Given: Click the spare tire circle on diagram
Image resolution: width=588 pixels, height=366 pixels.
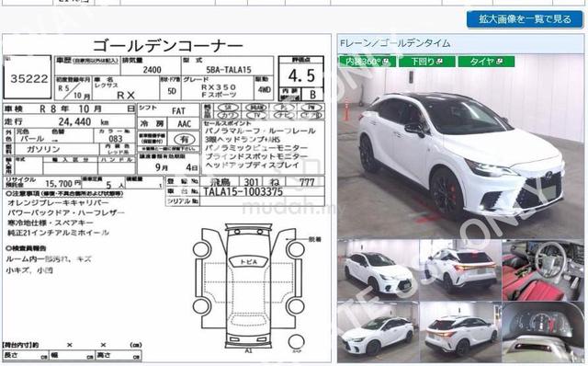Looking at the screenshot, I should coord(296,342).
